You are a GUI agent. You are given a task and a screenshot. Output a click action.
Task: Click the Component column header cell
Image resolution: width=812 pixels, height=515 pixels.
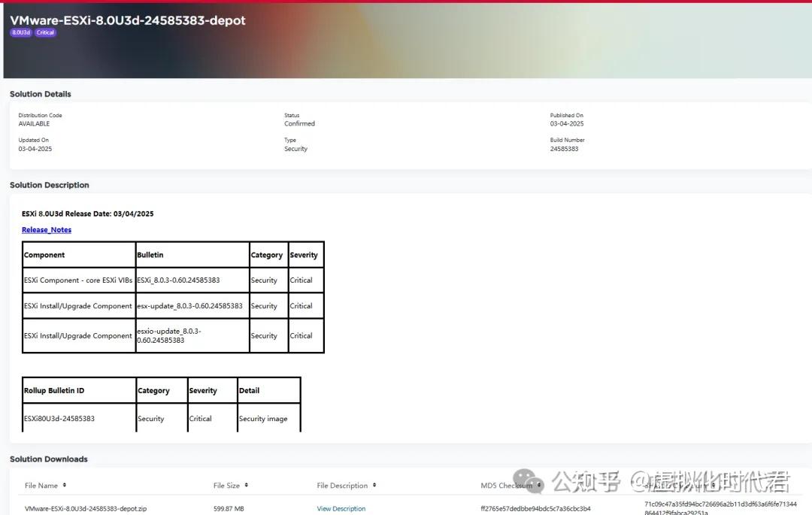point(79,255)
